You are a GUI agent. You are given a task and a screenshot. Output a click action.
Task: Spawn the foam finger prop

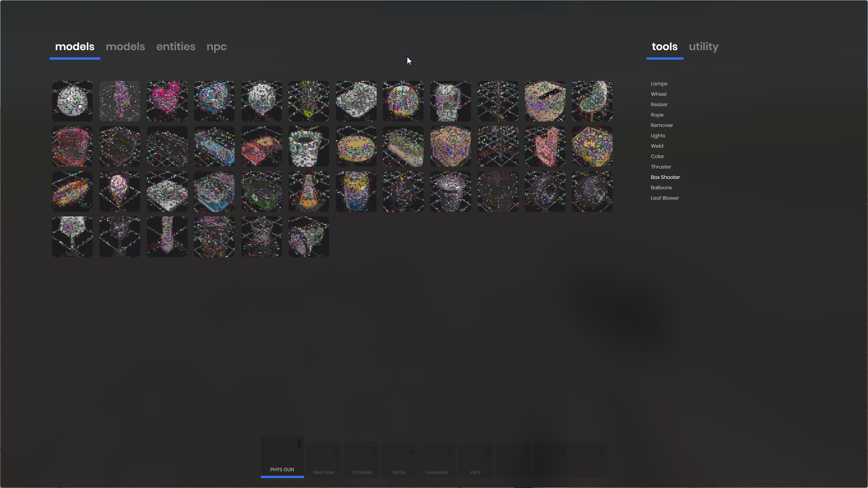[545, 146]
